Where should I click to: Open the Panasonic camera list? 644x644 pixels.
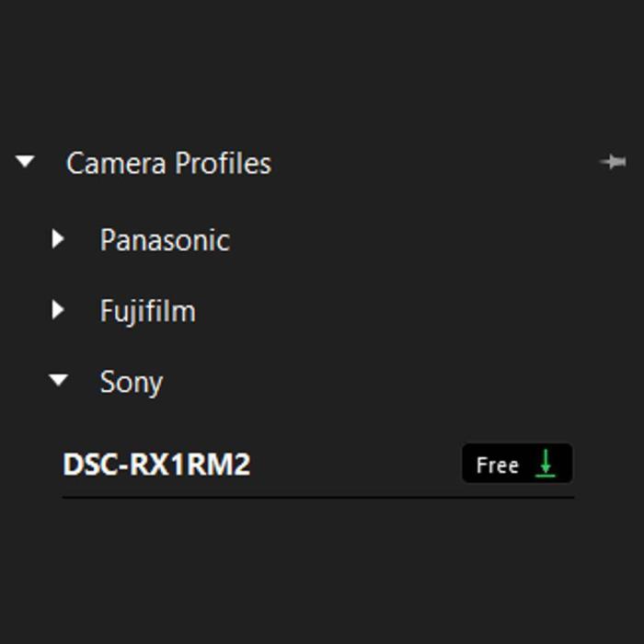click(59, 239)
